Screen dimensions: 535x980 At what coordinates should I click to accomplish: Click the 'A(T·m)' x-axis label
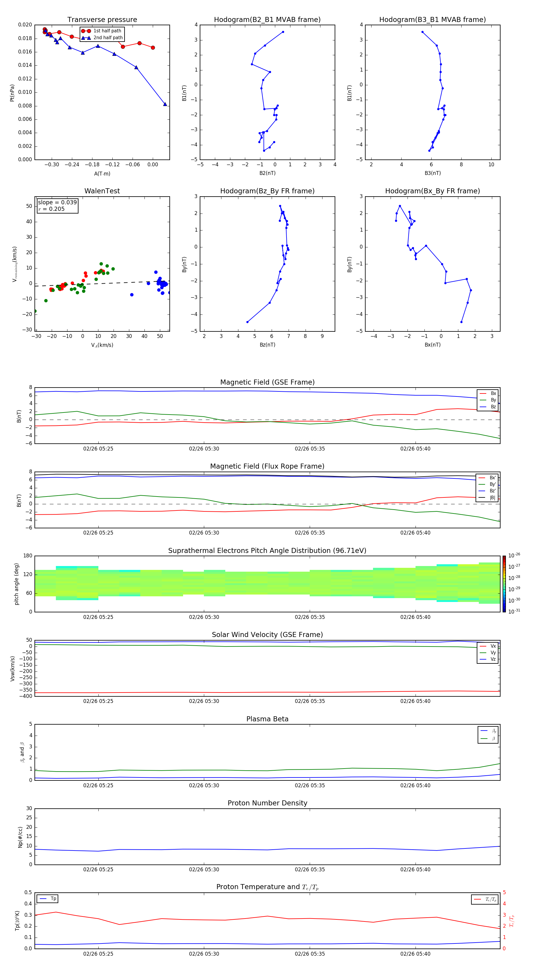[x=102, y=174]
